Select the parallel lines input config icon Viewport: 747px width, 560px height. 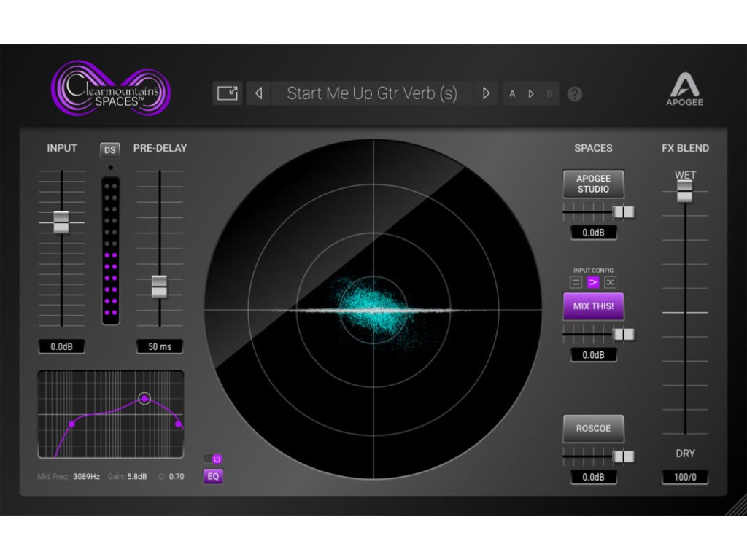point(576,282)
